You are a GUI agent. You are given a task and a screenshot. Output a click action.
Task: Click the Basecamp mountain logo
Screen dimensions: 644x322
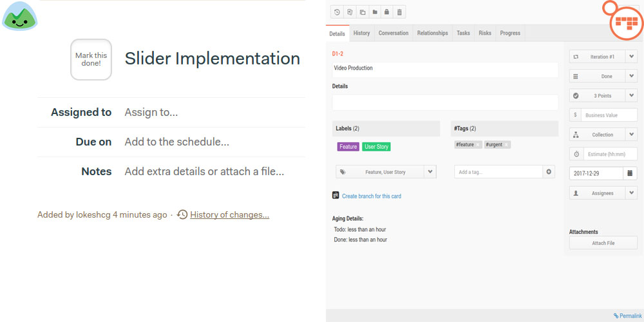click(20, 17)
